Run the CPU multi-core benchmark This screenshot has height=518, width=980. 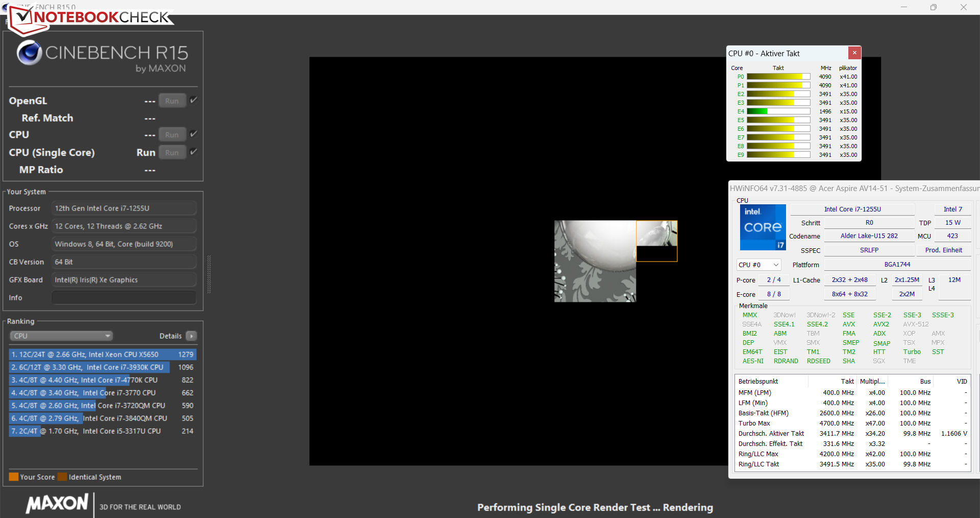coord(172,135)
